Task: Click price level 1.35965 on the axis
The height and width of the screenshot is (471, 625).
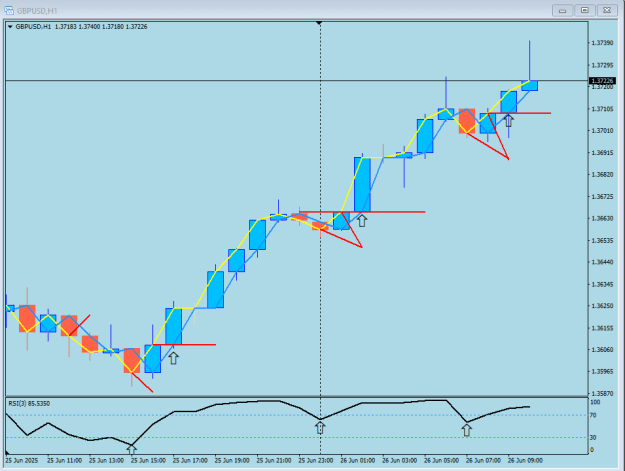Action: (602, 371)
